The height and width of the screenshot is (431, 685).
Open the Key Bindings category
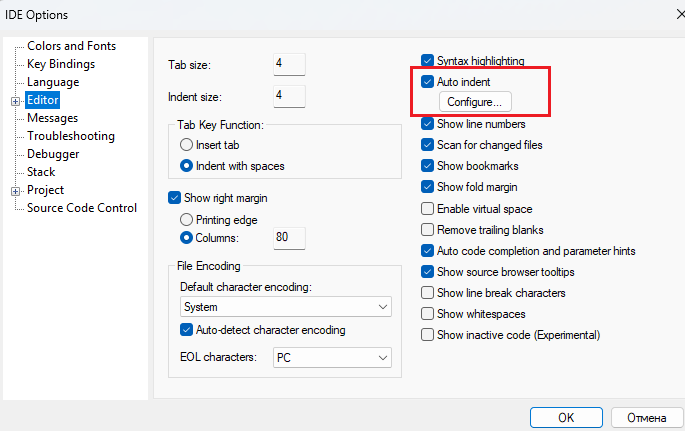[61, 64]
